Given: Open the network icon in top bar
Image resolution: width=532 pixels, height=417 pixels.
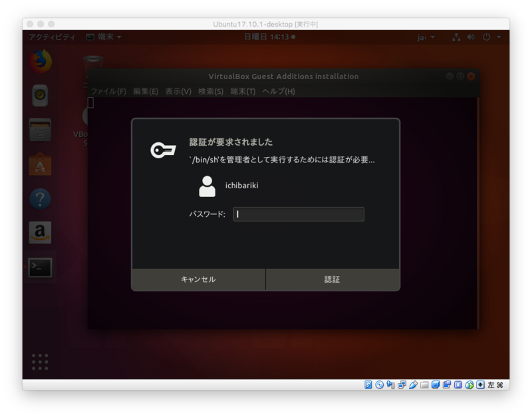Looking at the screenshot, I should tap(456, 37).
